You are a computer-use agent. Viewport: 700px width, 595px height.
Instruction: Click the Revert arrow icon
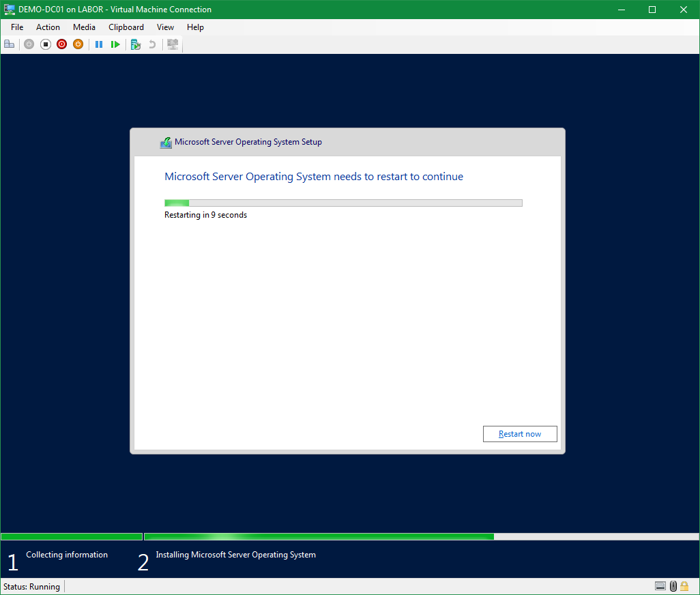point(152,44)
